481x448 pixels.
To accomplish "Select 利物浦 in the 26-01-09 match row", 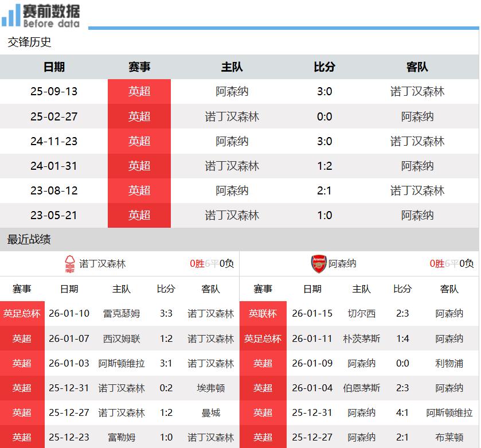I will 449,363.
